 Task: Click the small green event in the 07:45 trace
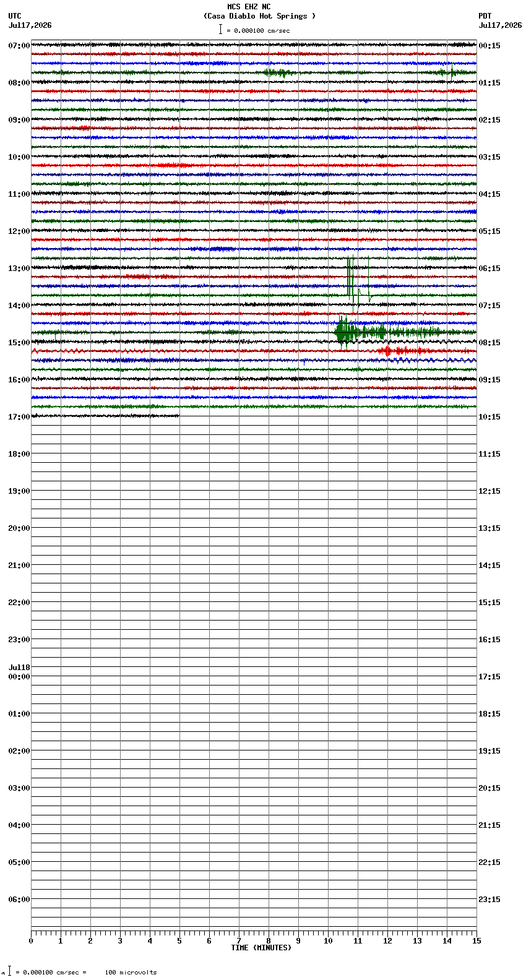[x=278, y=72]
